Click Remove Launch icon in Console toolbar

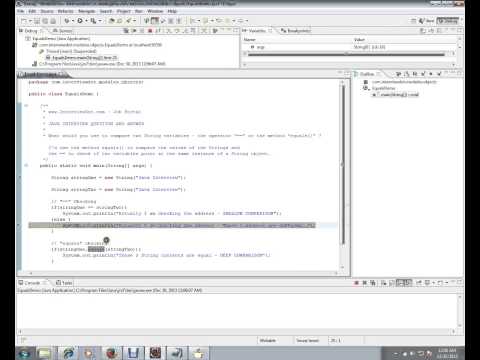tap(365, 283)
